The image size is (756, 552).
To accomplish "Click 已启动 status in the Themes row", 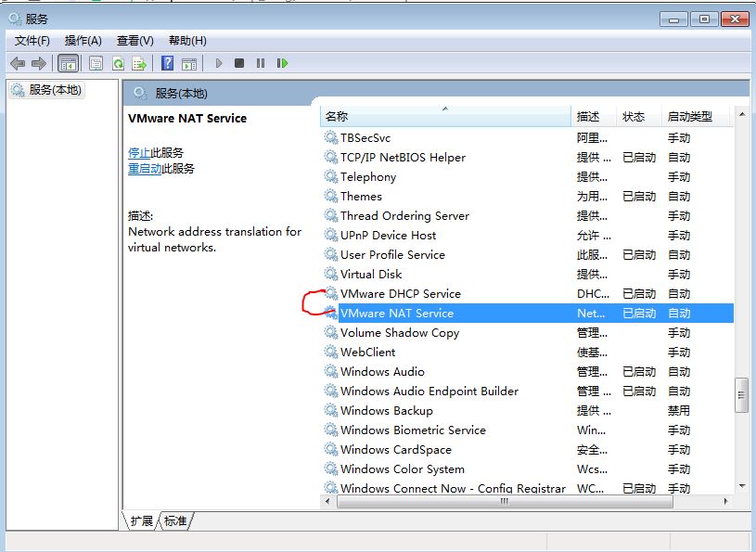I will click(x=639, y=196).
